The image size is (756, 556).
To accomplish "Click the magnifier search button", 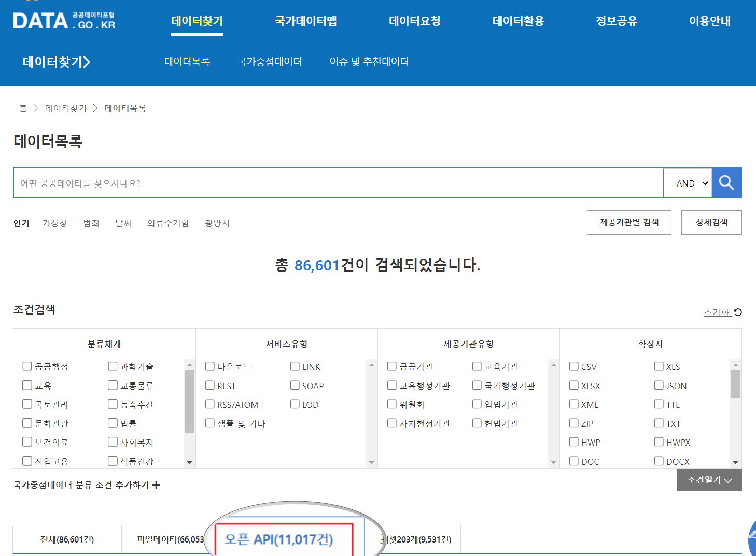I will [726, 182].
